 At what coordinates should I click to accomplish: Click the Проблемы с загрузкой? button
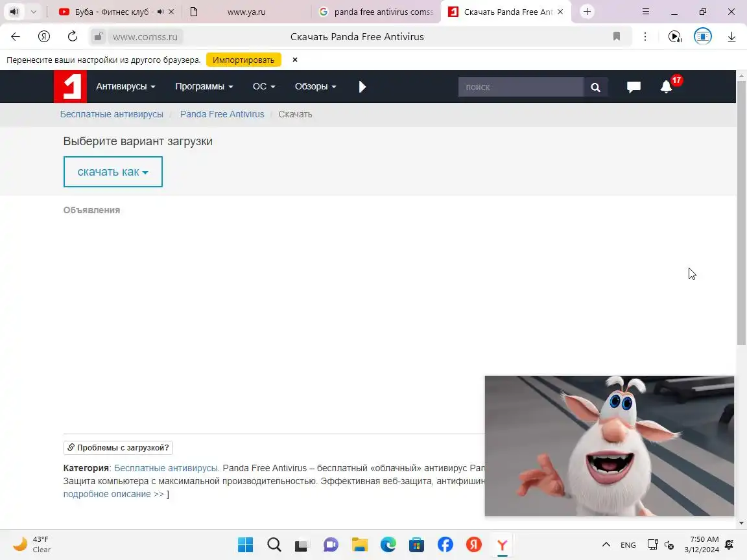tap(118, 448)
